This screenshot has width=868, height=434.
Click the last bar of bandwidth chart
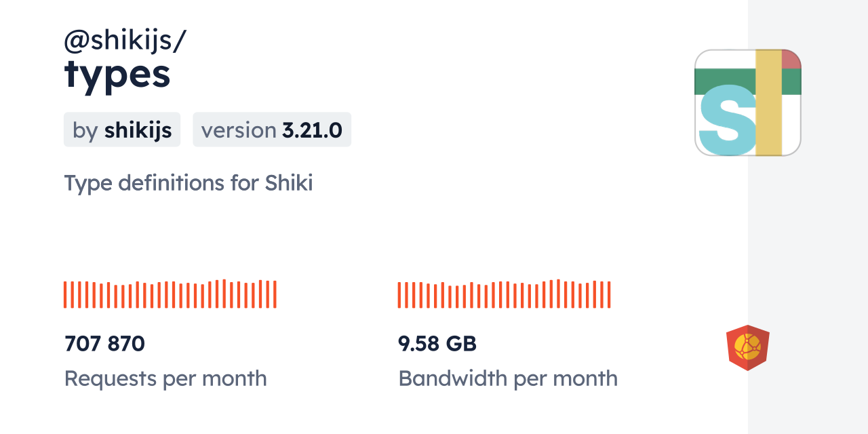(609, 294)
